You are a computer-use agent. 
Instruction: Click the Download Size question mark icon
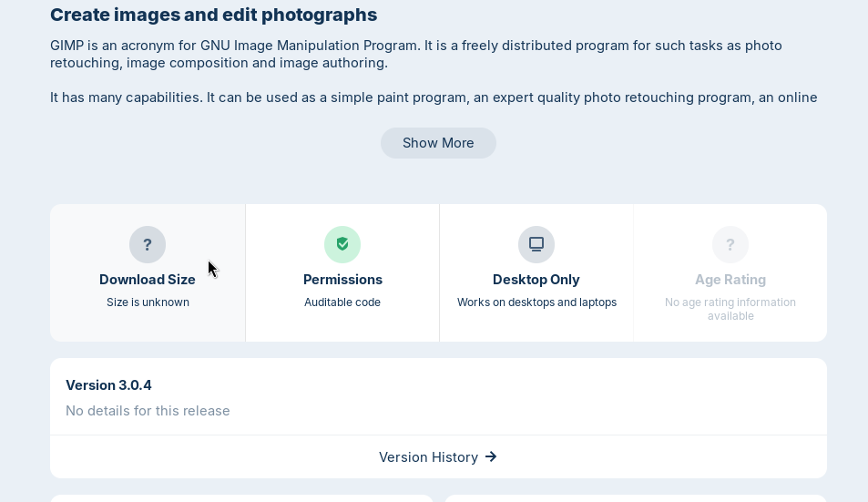point(148,244)
